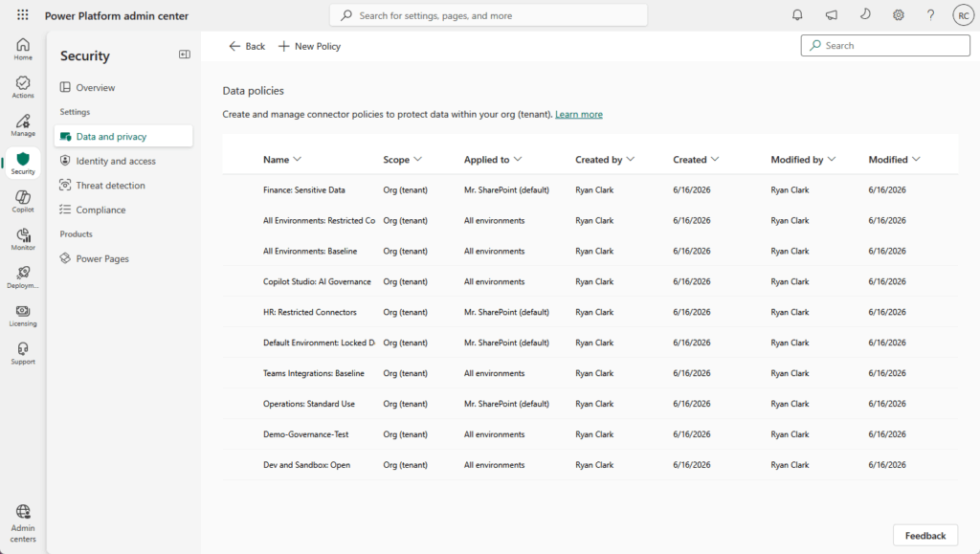Open help question mark icon

point(930,15)
